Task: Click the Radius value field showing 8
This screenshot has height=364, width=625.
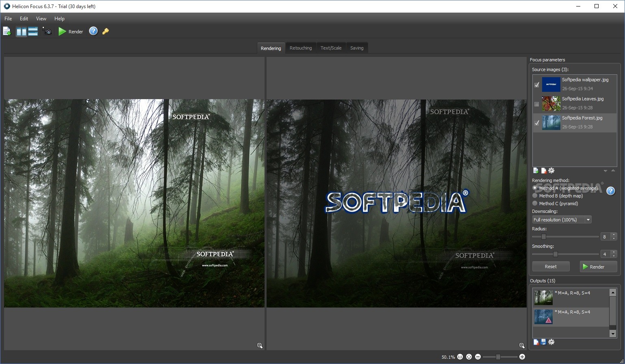Action: pyautogui.click(x=605, y=237)
